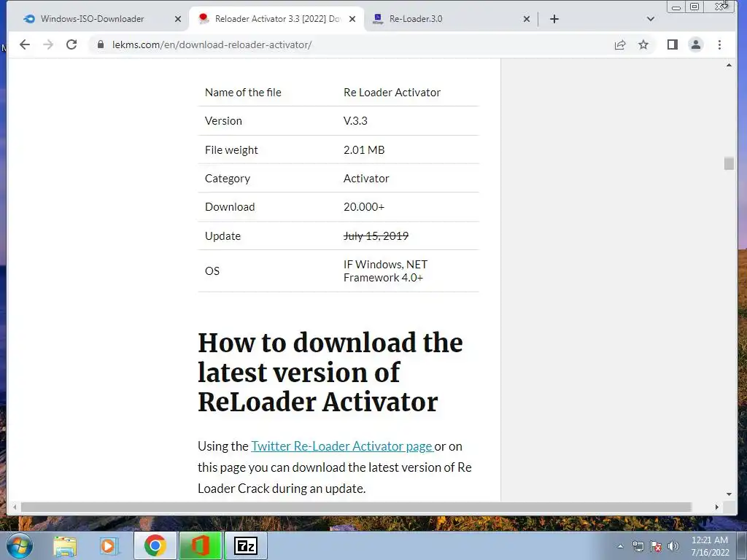Minimize the Chrome window
The image size is (747, 560).
point(676,7)
